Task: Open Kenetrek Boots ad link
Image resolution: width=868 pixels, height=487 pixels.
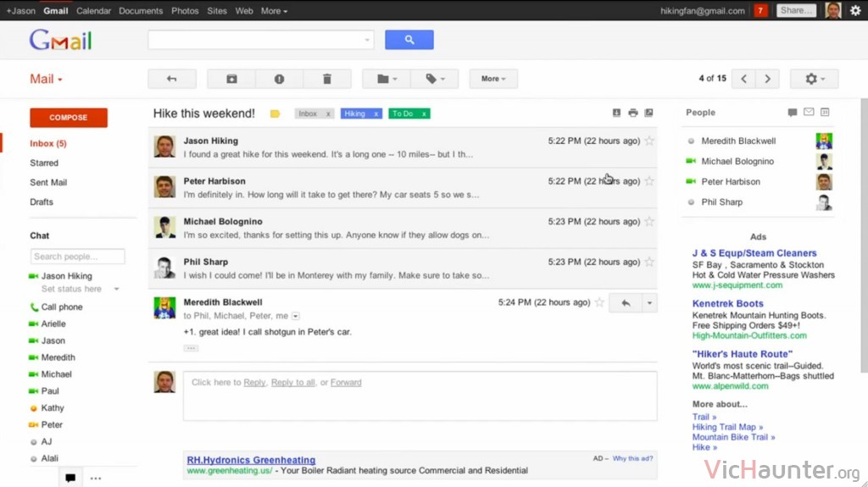Action: point(727,304)
